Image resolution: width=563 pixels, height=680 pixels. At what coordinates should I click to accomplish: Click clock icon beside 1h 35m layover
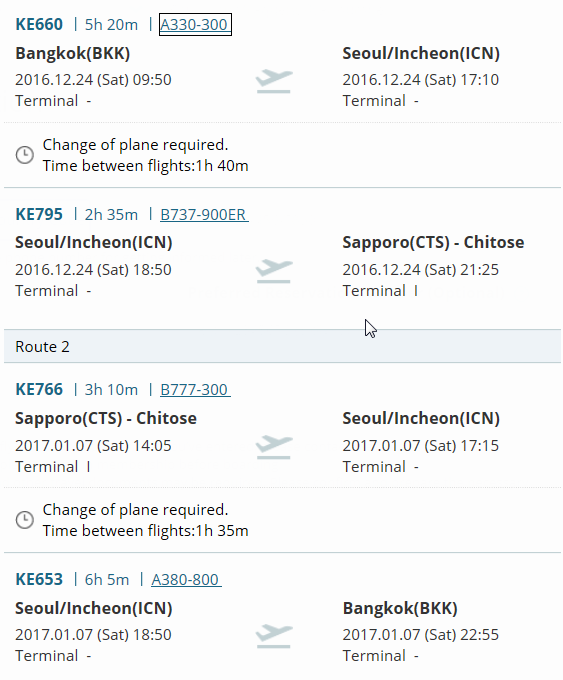pos(25,520)
